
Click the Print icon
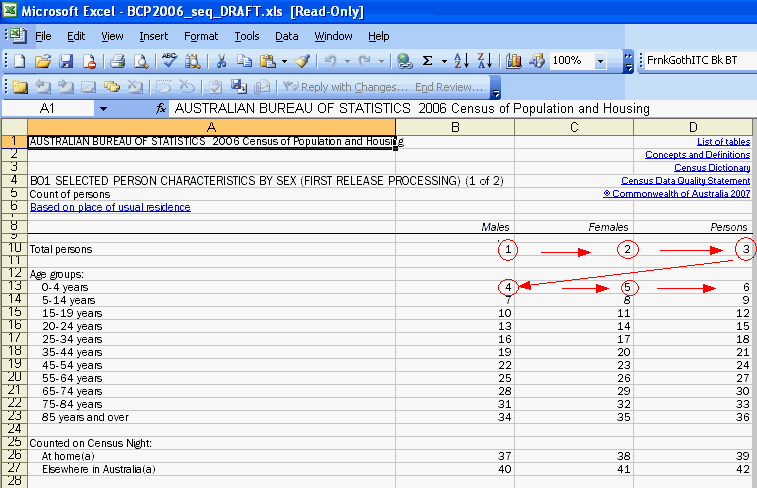[117, 61]
